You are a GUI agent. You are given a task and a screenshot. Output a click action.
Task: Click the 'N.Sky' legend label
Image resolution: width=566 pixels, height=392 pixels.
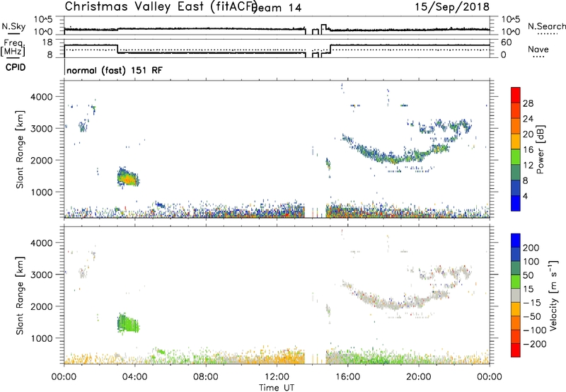13,27
